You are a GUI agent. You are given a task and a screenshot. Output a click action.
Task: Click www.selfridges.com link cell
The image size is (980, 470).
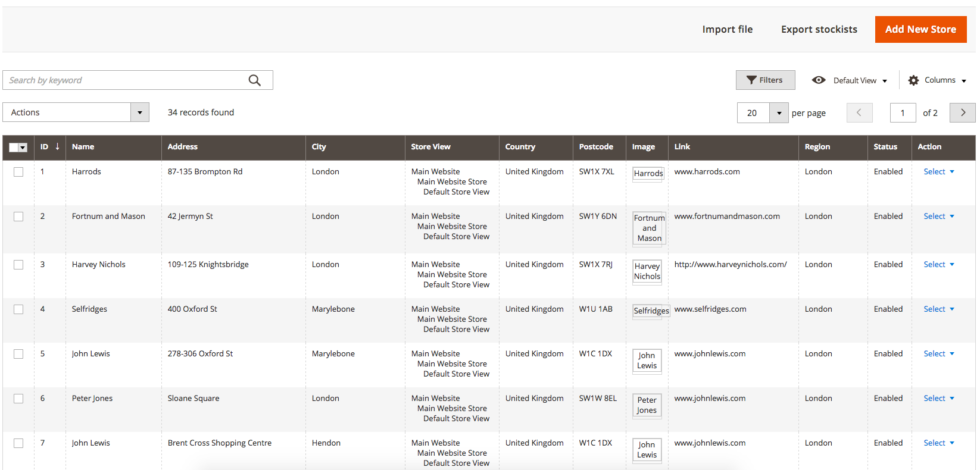click(x=710, y=309)
